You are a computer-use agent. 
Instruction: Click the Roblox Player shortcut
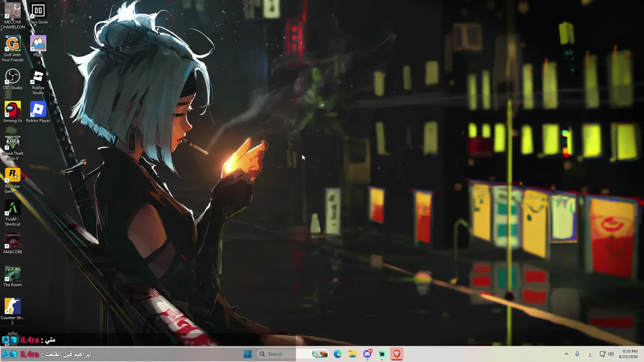click(x=38, y=112)
